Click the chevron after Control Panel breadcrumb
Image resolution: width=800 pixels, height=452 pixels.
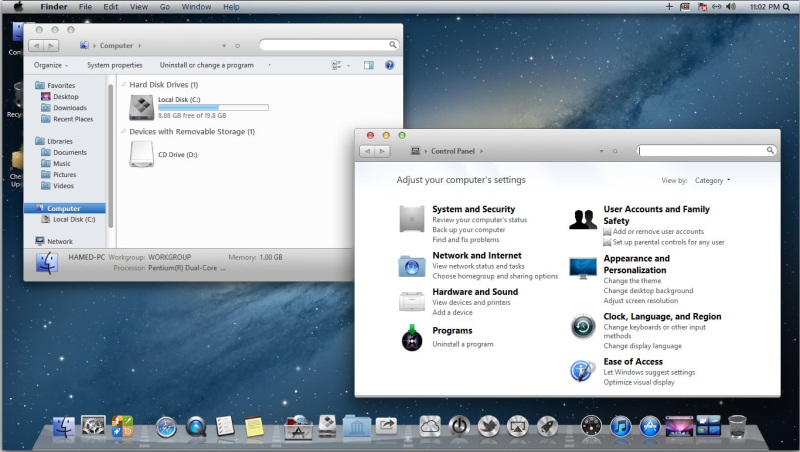[x=481, y=151]
